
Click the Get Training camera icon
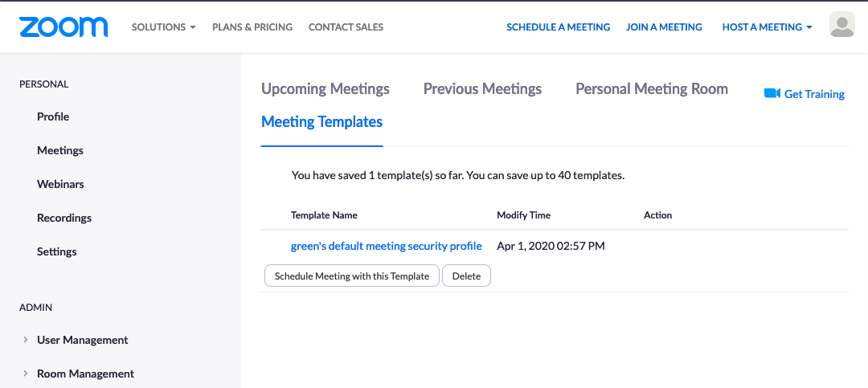(772, 94)
